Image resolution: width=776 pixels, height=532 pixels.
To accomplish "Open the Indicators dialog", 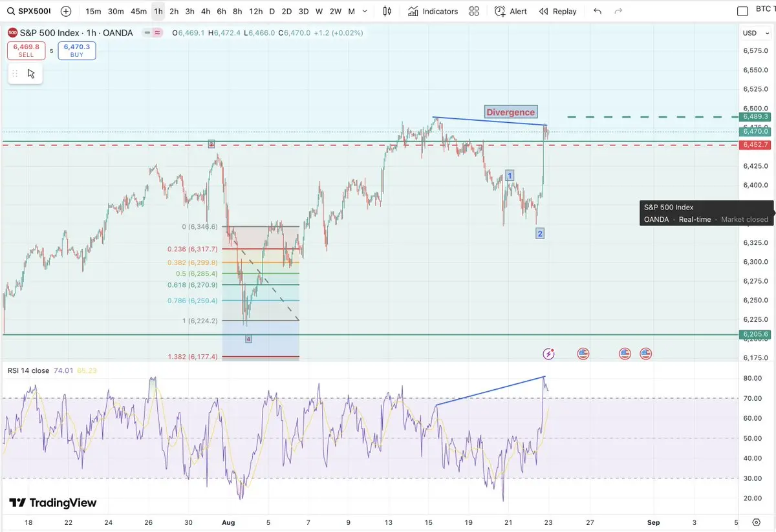I will pos(433,11).
